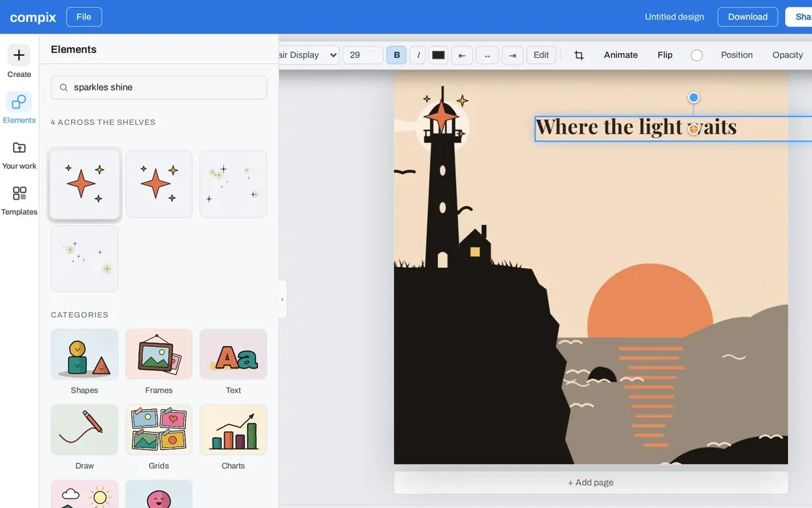Open the Flip option
The height and width of the screenshot is (508, 812).
pyautogui.click(x=665, y=55)
